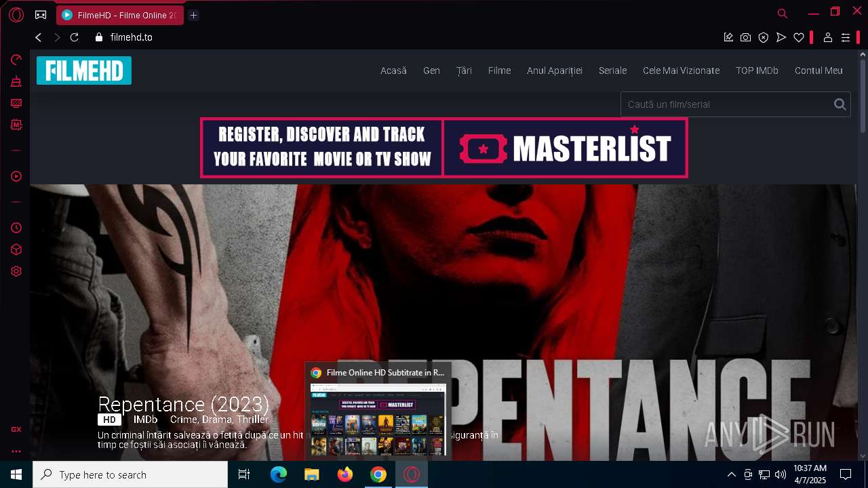Click the Chrome window preview thumbnail
Screen dimensions: 868x488
378,419
